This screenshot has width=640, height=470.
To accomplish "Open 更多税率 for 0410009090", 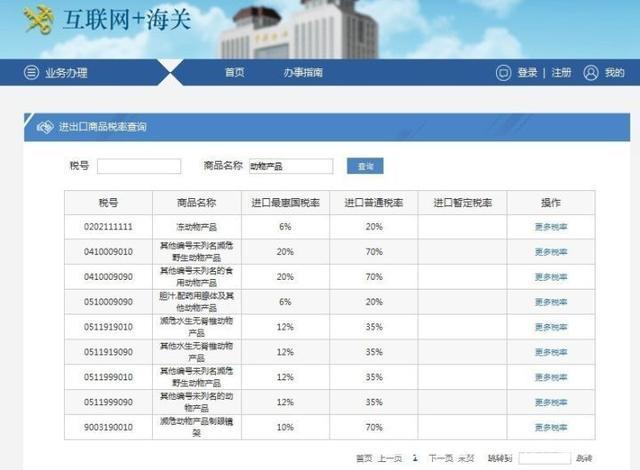I will pyautogui.click(x=551, y=277).
